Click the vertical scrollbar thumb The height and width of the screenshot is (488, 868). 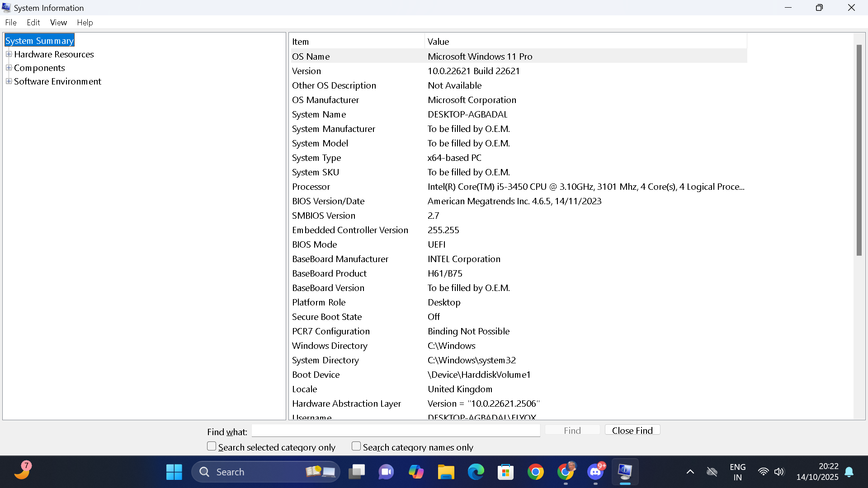point(859,149)
